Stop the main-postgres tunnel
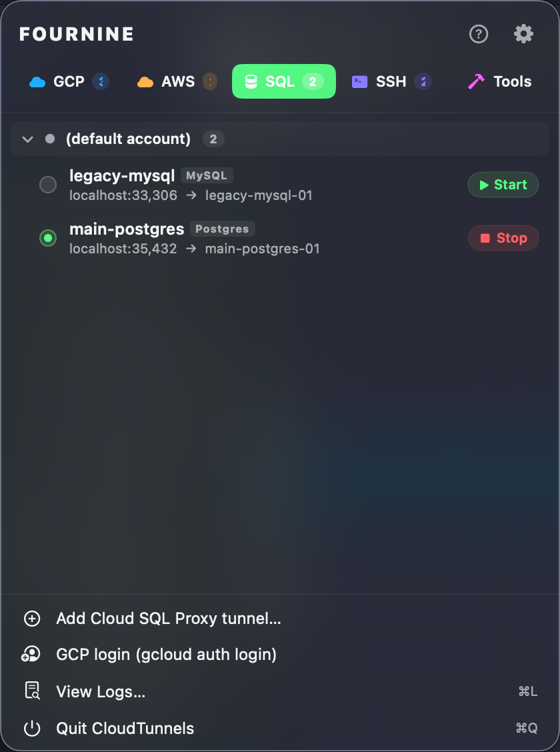The width and height of the screenshot is (560, 752). pos(503,238)
